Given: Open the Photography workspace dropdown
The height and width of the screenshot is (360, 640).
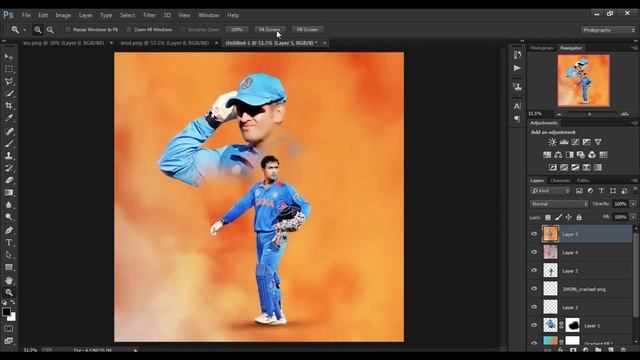Looking at the screenshot, I should (608, 30).
